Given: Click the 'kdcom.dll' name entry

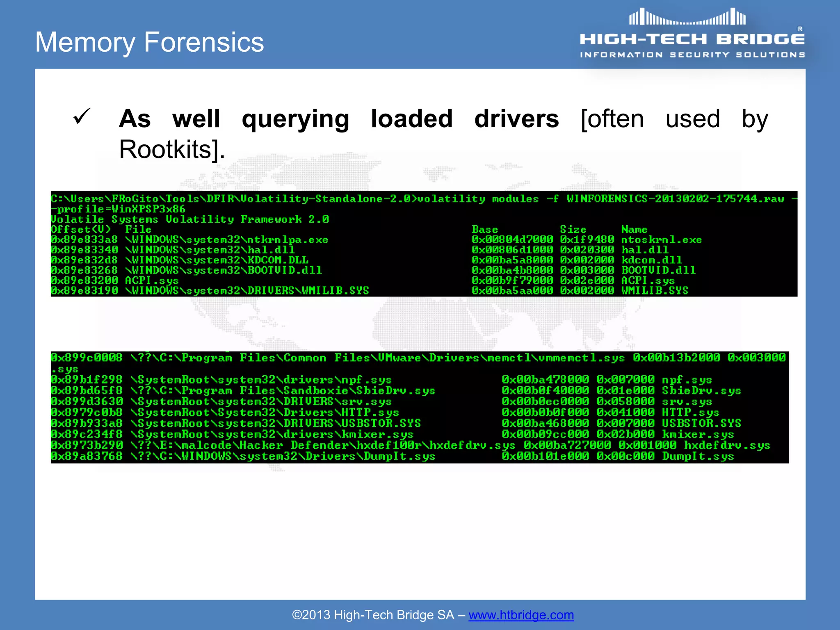Looking at the screenshot, I should [x=651, y=260].
